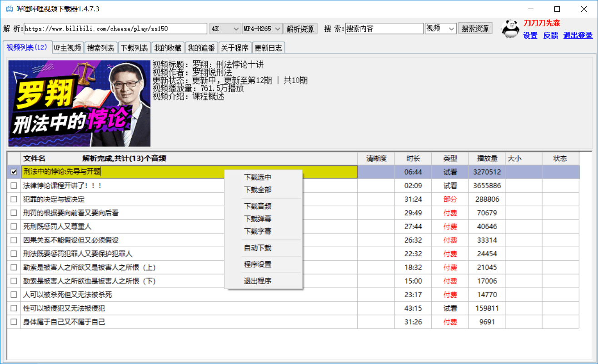This screenshot has width=598, height=364.
Task: Check the 法律悖论课程开讲了 checkbox
Action: click(13, 185)
